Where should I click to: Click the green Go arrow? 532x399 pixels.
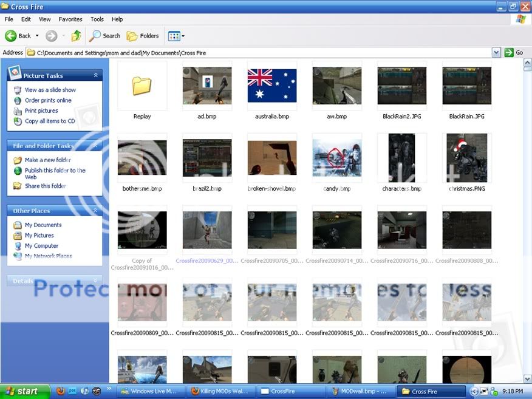pos(508,52)
